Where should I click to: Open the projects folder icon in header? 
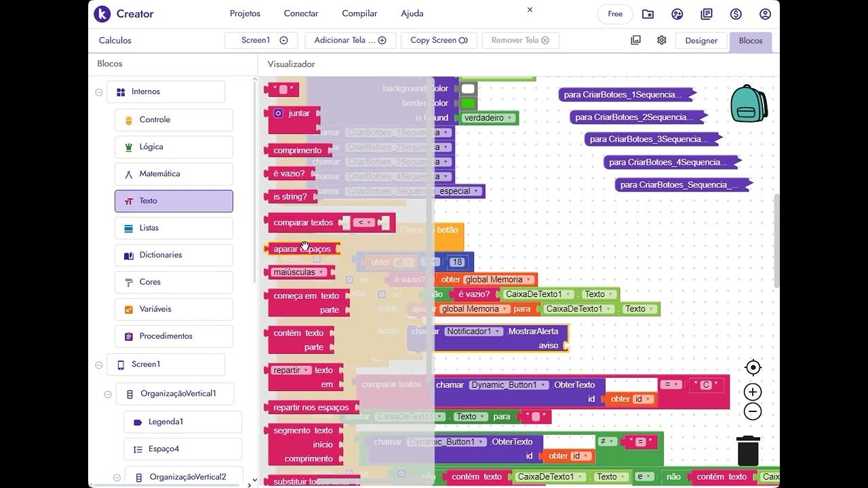648,14
